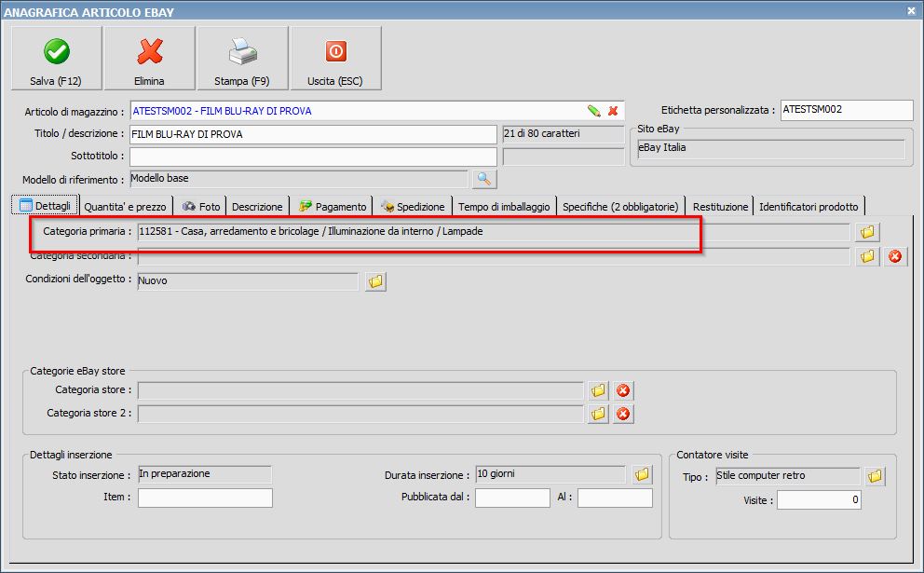The image size is (924, 573).
Task: Open Durata inserzione folder icon
Action: 643,474
